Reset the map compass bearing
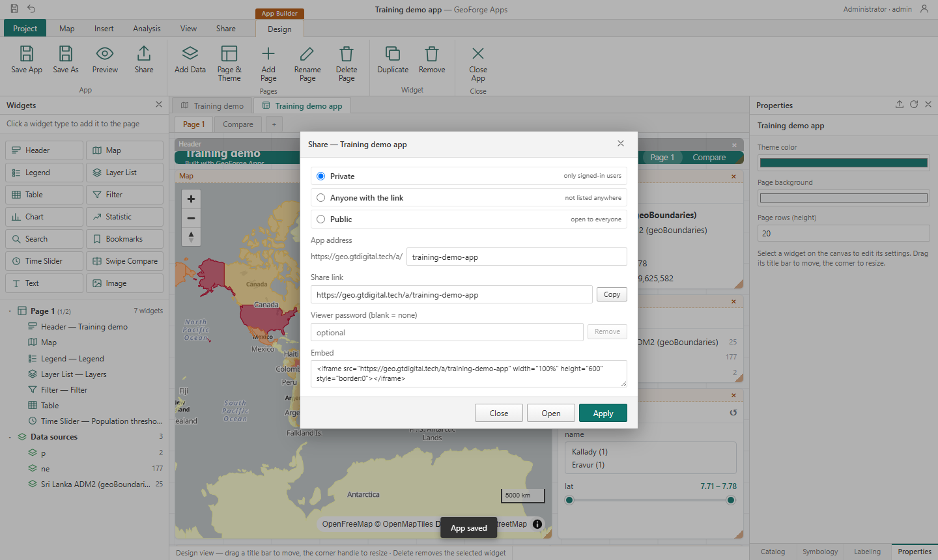 coord(191,237)
